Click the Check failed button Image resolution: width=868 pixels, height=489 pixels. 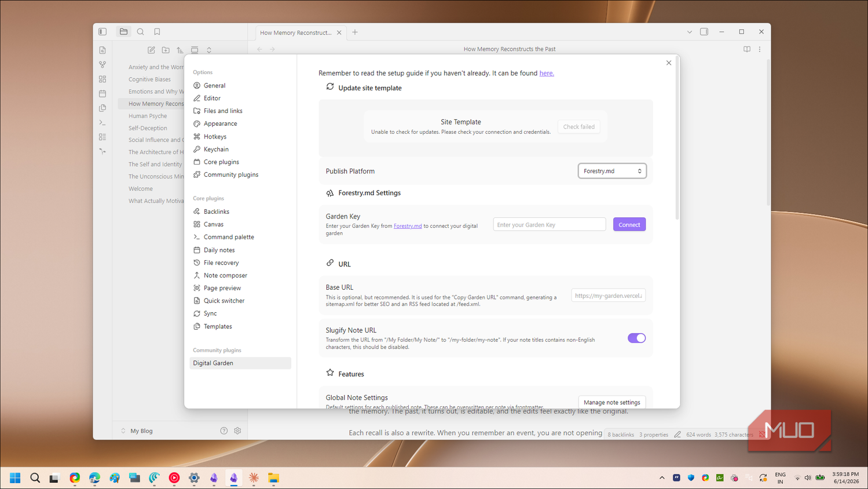[x=579, y=127]
